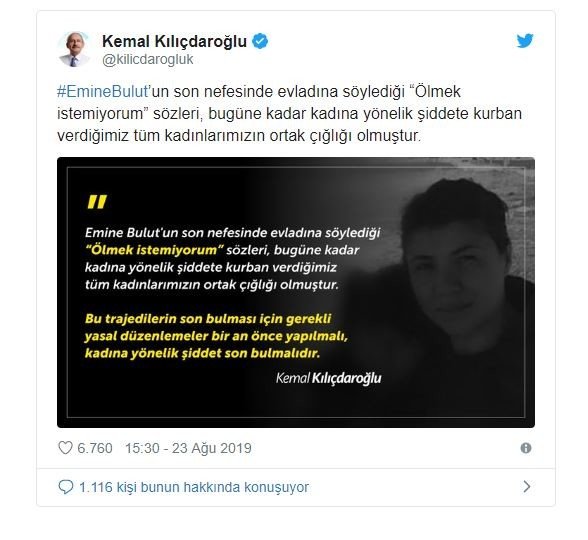Screen dimensions: 588x540
Task: Click the blue verified badge icon
Action: (260, 41)
